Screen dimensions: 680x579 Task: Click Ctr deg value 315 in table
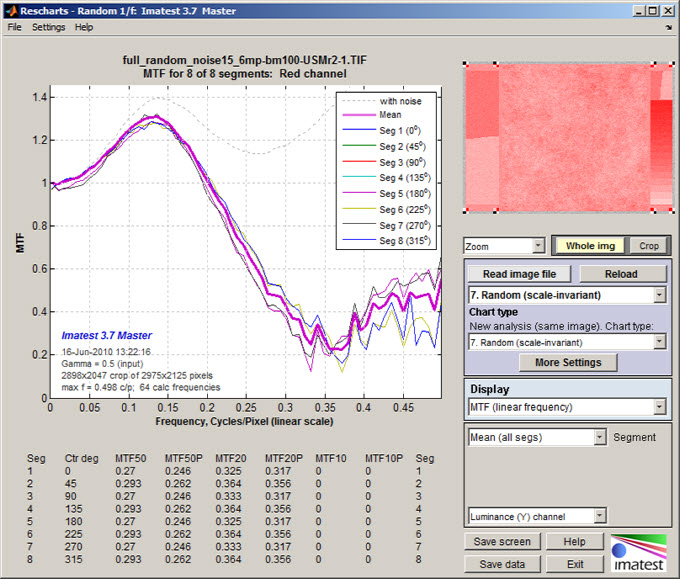(73, 559)
